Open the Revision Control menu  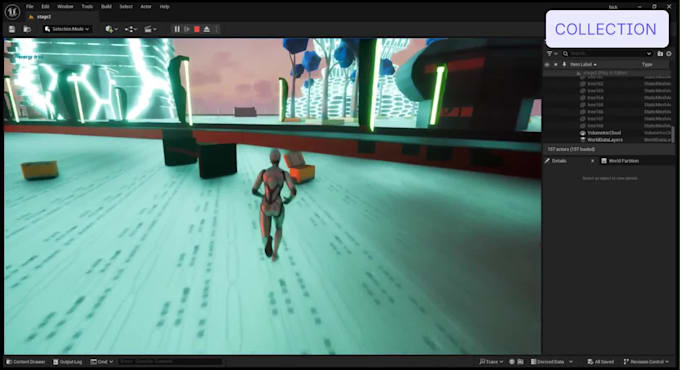(646, 362)
